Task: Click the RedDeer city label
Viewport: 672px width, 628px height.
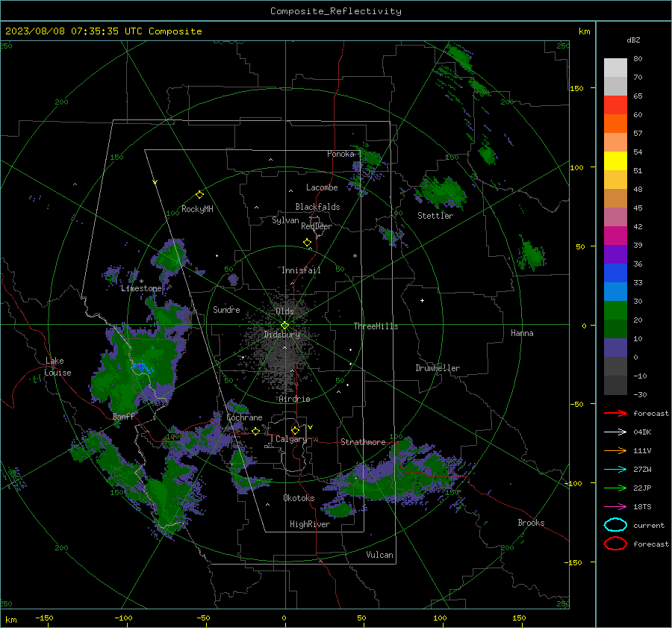Action: [317, 226]
